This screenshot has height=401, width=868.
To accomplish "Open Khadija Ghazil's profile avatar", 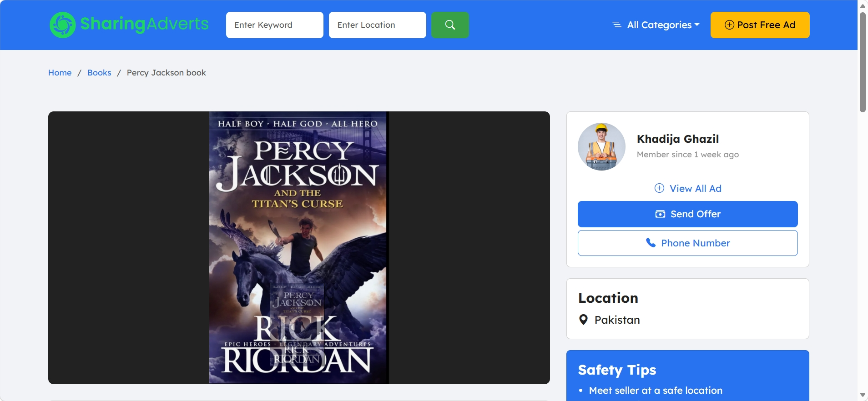I will (x=601, y=146).
